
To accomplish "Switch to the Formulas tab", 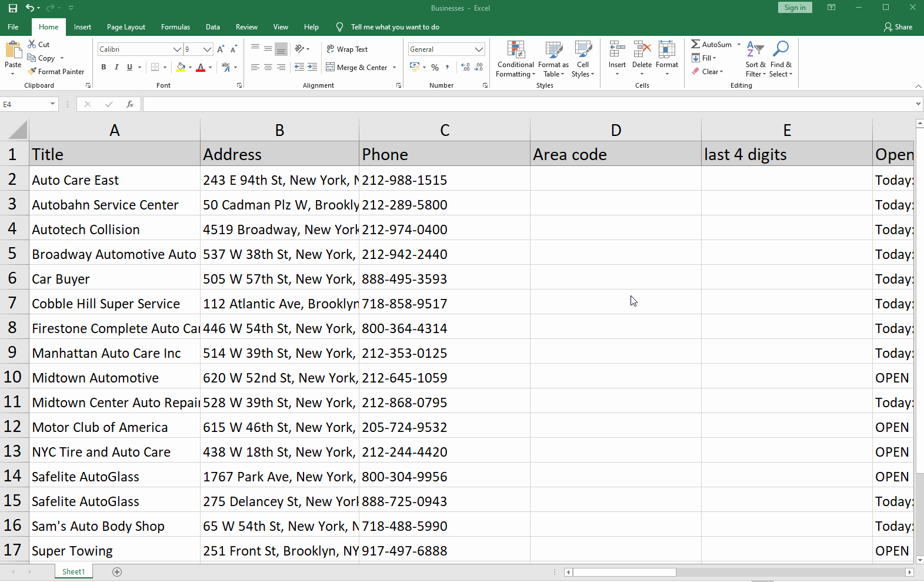I will click(175, 27).
